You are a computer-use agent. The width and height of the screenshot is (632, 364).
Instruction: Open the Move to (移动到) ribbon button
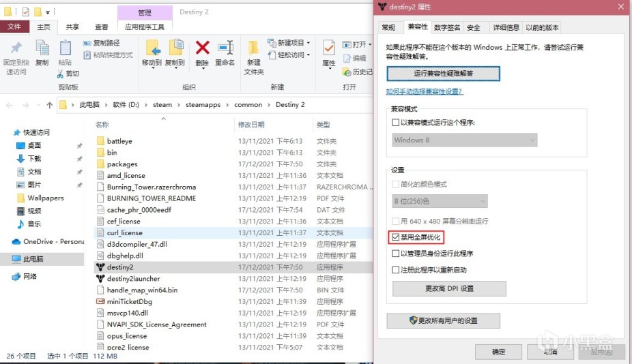(x=152, y=53)
